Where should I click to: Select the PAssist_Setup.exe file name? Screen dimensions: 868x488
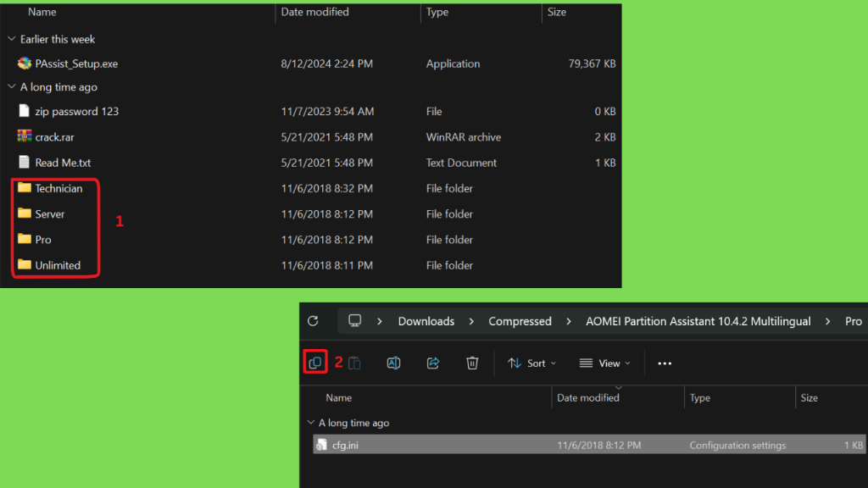[x=76, y=64]
